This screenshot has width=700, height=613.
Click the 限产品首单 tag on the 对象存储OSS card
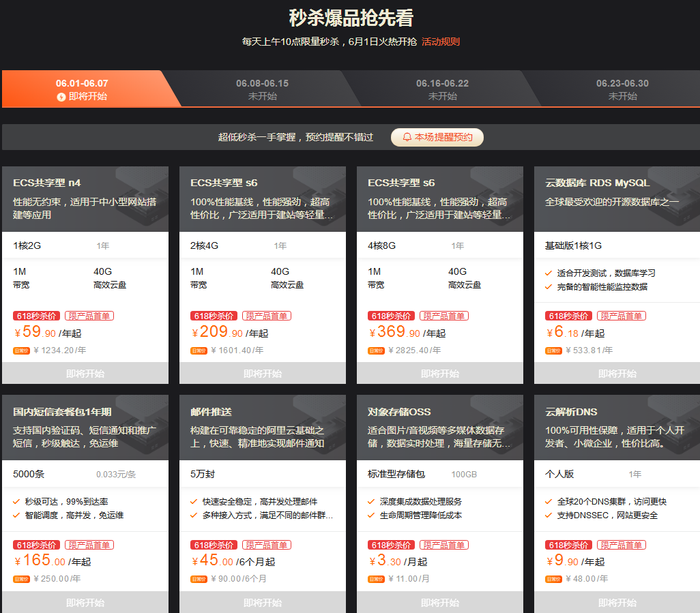(443, 545)
